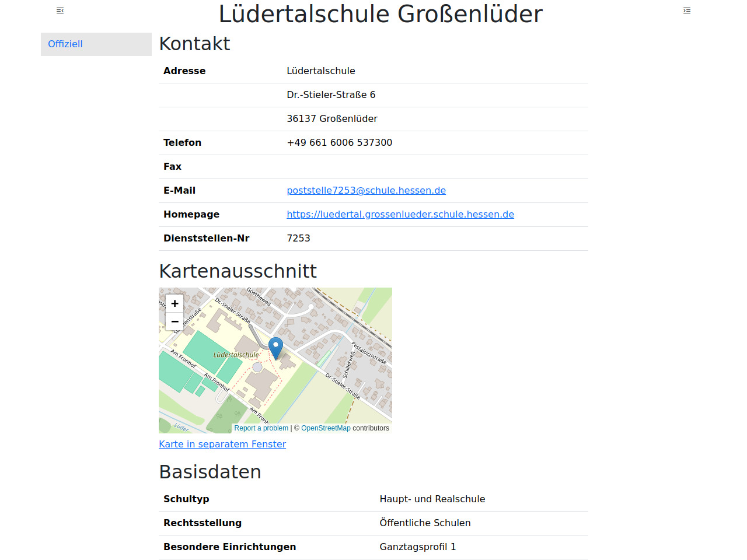The image size is (747, 560).
Task: Click the Basisdaten section heading
Action: [210, 472]
